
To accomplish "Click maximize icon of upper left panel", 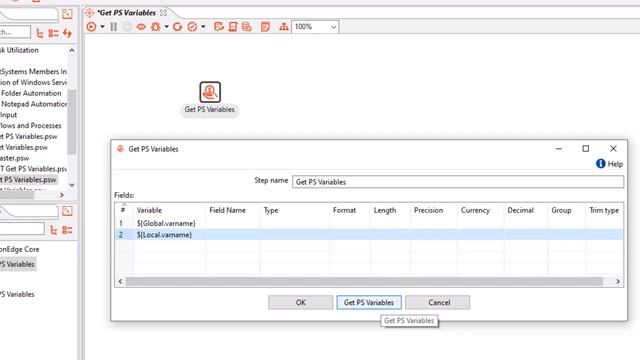I will (x=67, y=14).
